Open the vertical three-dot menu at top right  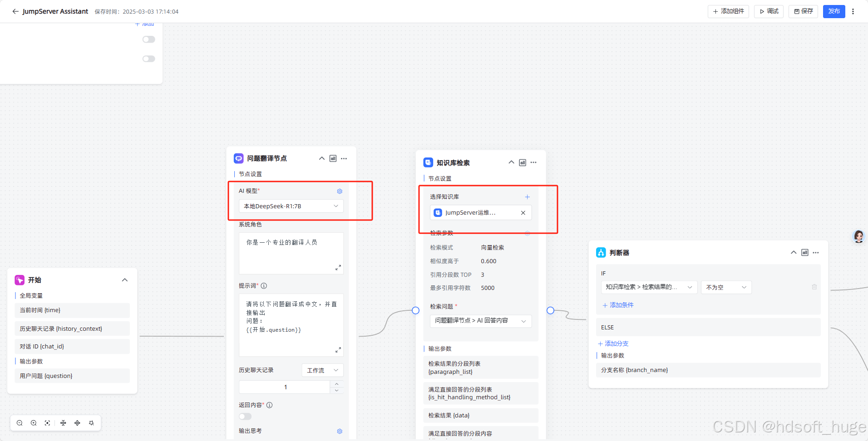[x=853, y=11]
